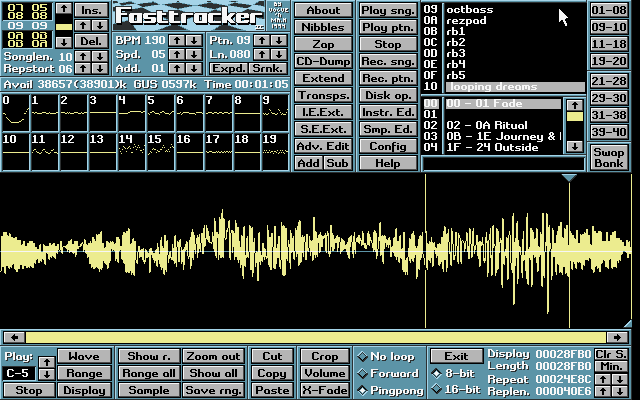This screenshot has width=640, height=400.
Task: Choose 8-bit sample resolution
Action: [453, 373]
